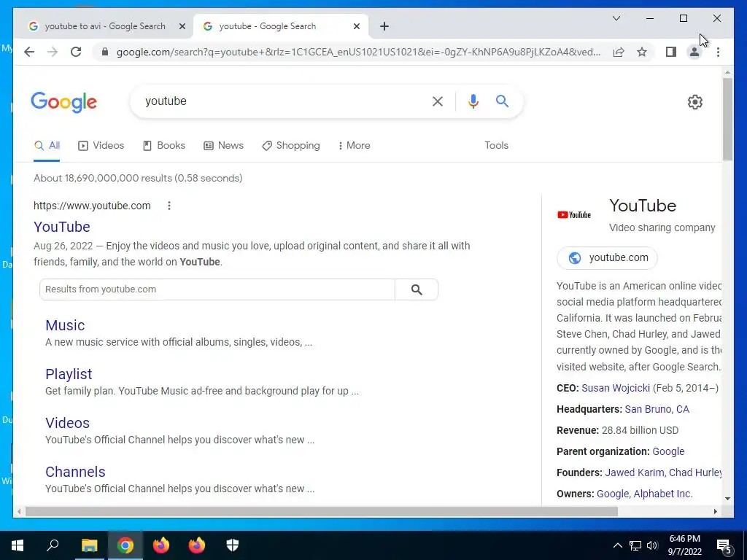The height and width of the screenshot is (560, 747).
Task: Click the YouTube logo in knowledge panel
Action: 574,215
